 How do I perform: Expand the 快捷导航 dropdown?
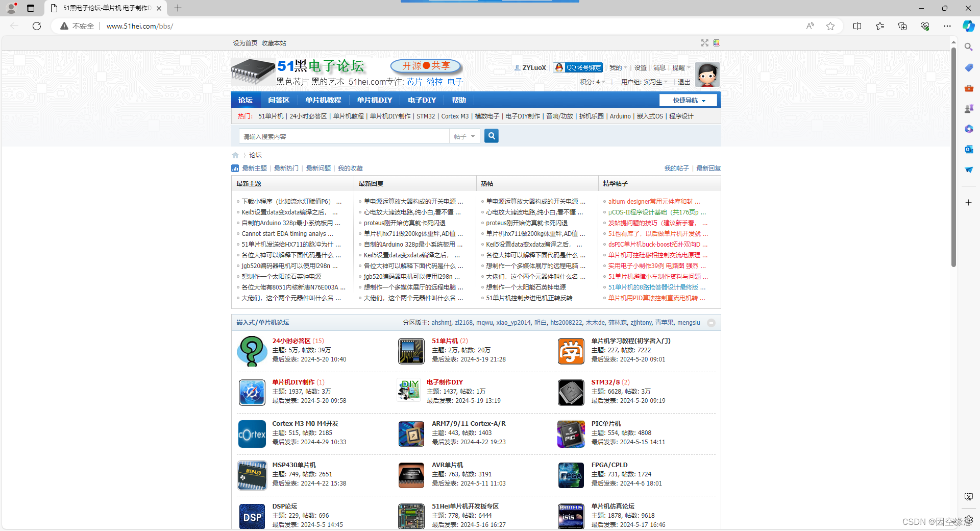[x=688, y=101]
